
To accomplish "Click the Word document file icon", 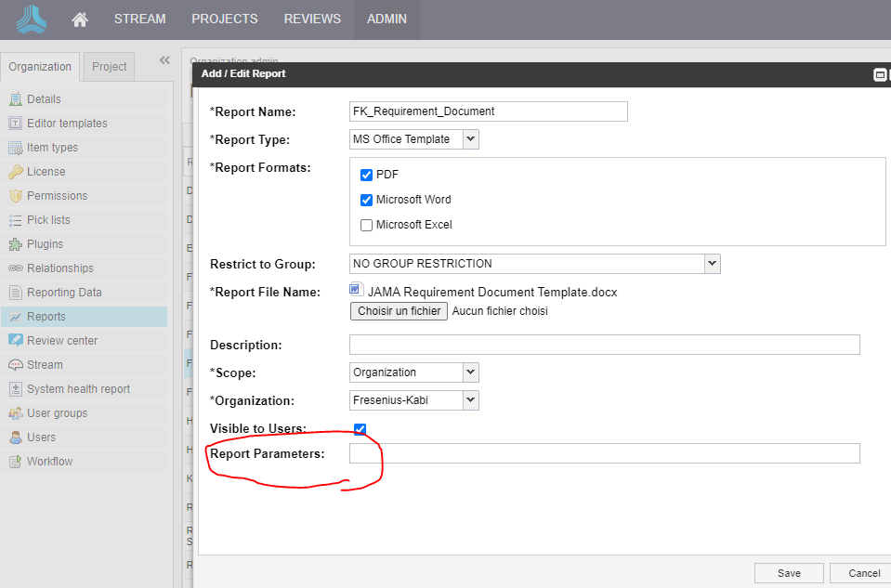I will [356, 289].
